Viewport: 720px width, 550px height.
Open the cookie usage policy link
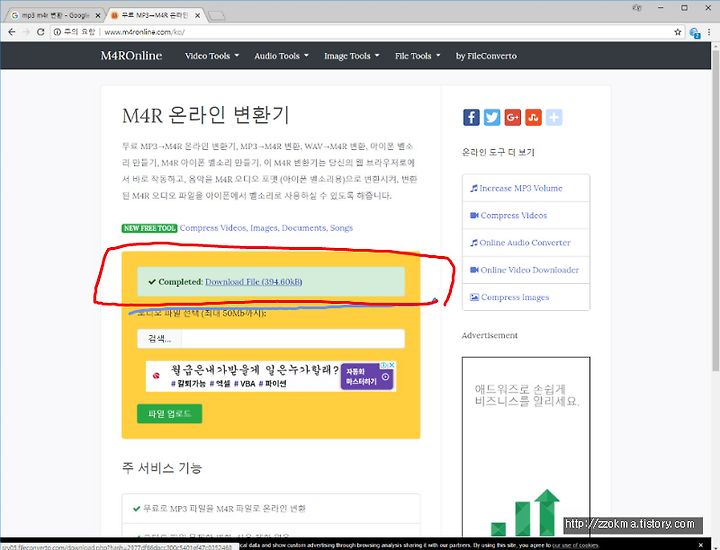click(x=575, y=545)
